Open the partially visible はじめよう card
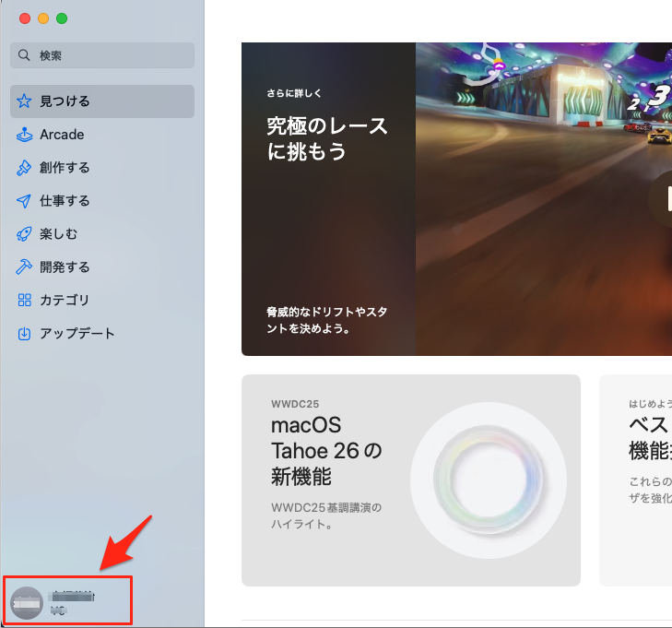Image resolution: width=672 pixels, height=628 pixels. [x=636, y=480]
